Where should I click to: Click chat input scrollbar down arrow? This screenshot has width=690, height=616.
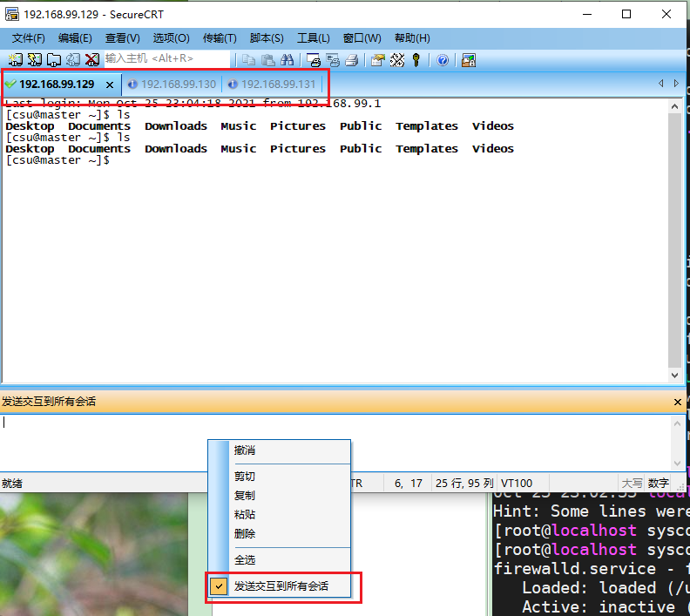pyautogui.click(x=677, y=464)
